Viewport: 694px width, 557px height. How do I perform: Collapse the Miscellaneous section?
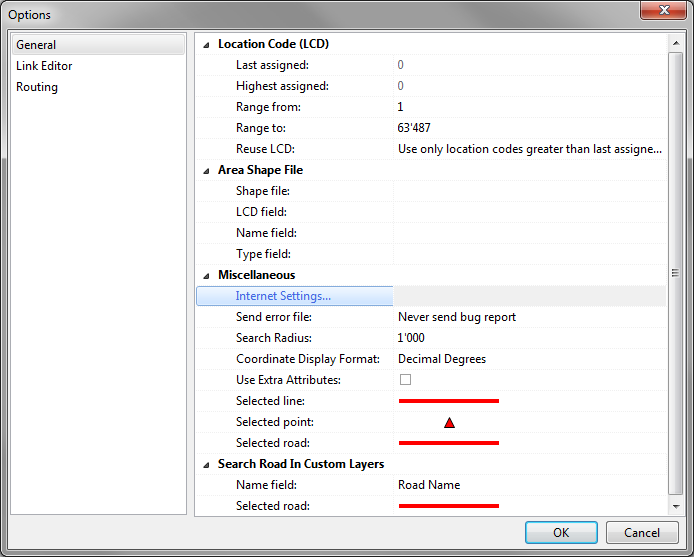pyautogui.click(x=207, y=276)
